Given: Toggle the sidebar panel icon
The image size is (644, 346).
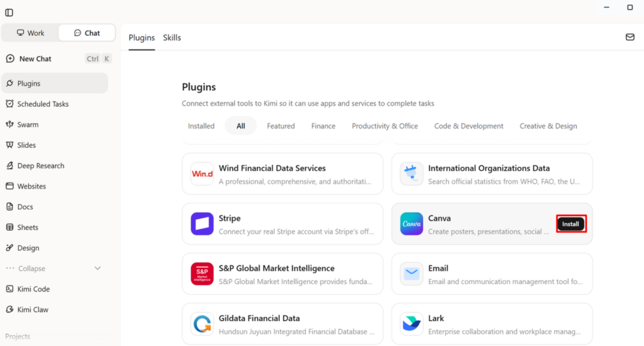Looking at the screenshot, I should click(9, 13).
